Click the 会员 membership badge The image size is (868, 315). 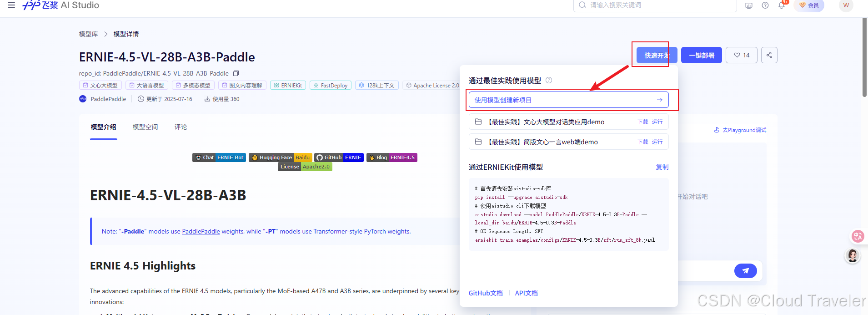(x=809, y=5)
